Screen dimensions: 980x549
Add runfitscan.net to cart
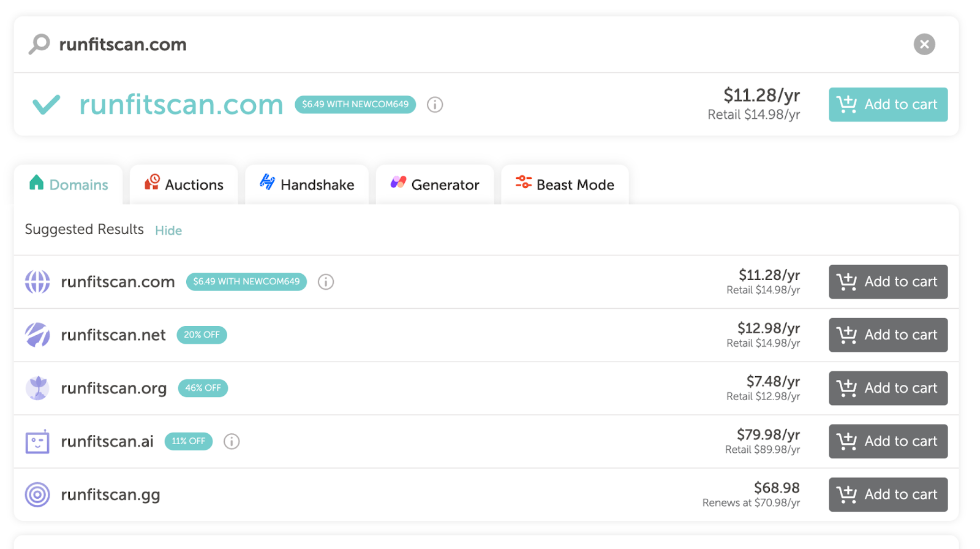pos(888,335)
